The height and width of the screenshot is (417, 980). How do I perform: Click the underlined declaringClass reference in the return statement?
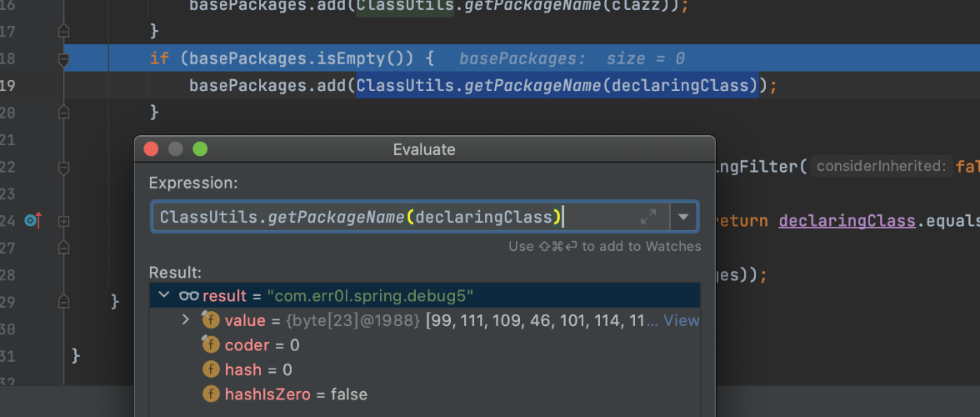coord(847,221)
